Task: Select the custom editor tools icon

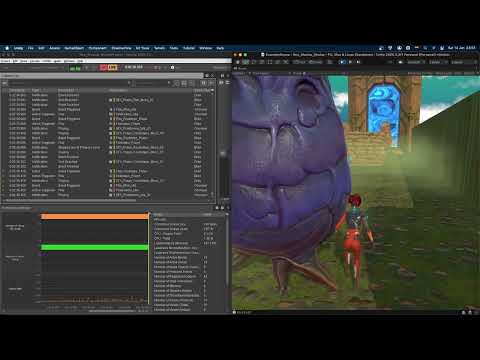Action: pyautogui.click(x=286, y=62)
